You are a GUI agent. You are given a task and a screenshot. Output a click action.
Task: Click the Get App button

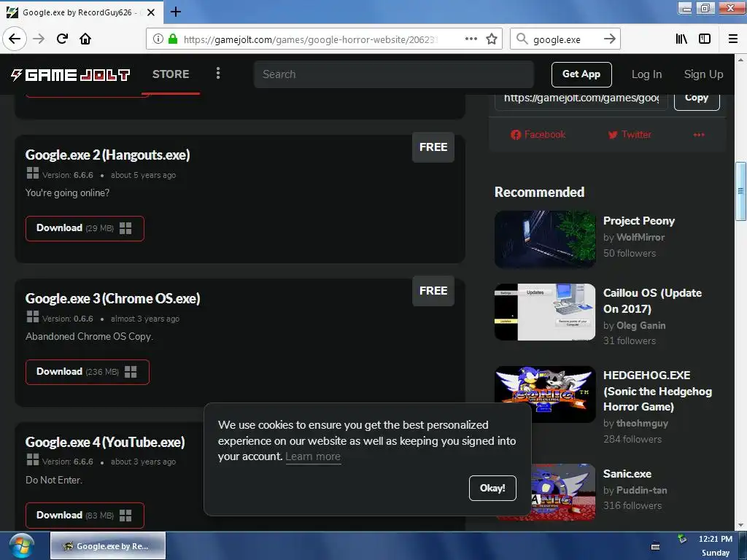pyautogui.click(x=581, y=74)
